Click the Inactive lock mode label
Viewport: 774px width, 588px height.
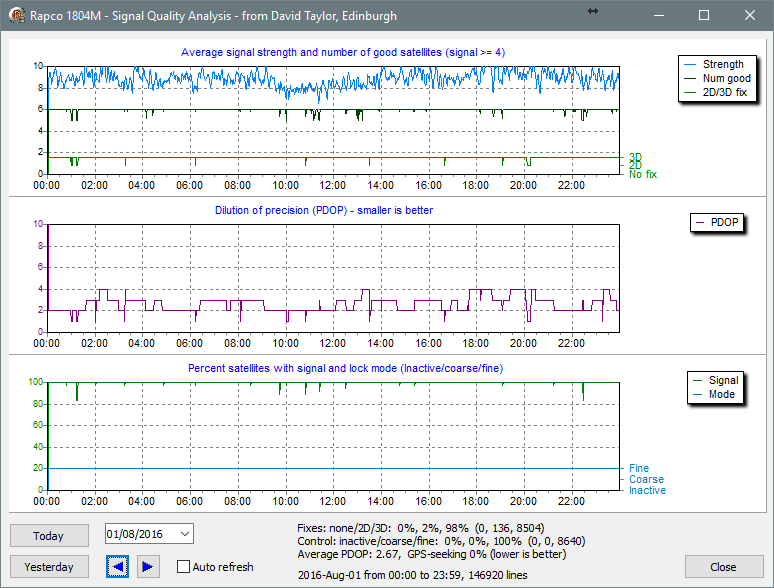647,490
